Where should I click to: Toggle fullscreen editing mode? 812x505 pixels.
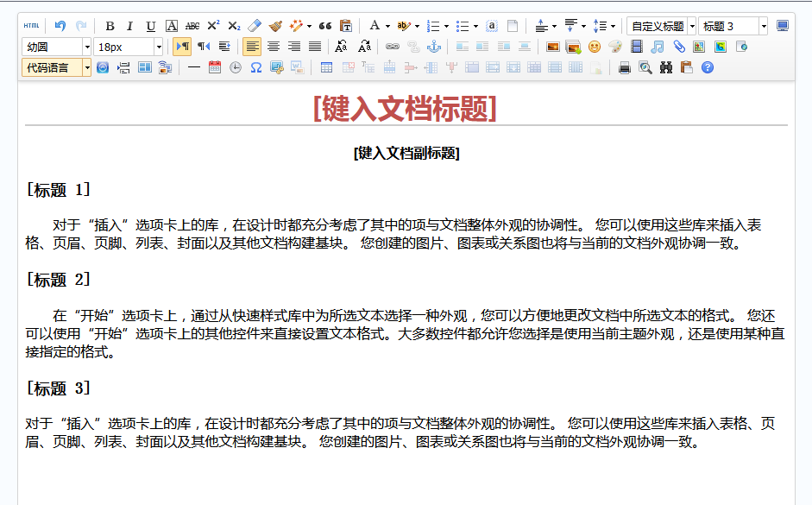click(782, 27)
